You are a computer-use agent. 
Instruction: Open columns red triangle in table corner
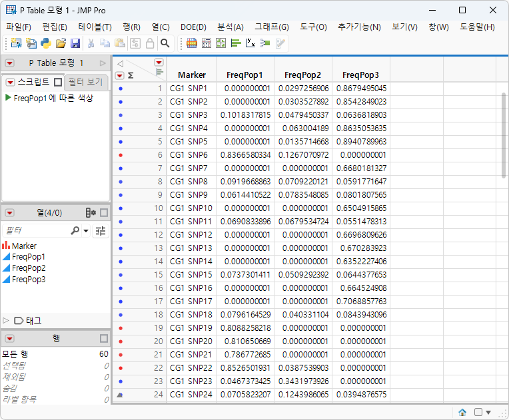[159, 63]
